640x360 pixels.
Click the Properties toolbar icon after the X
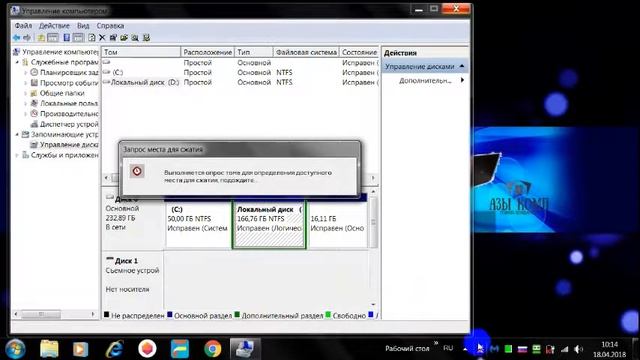point(113,38)
